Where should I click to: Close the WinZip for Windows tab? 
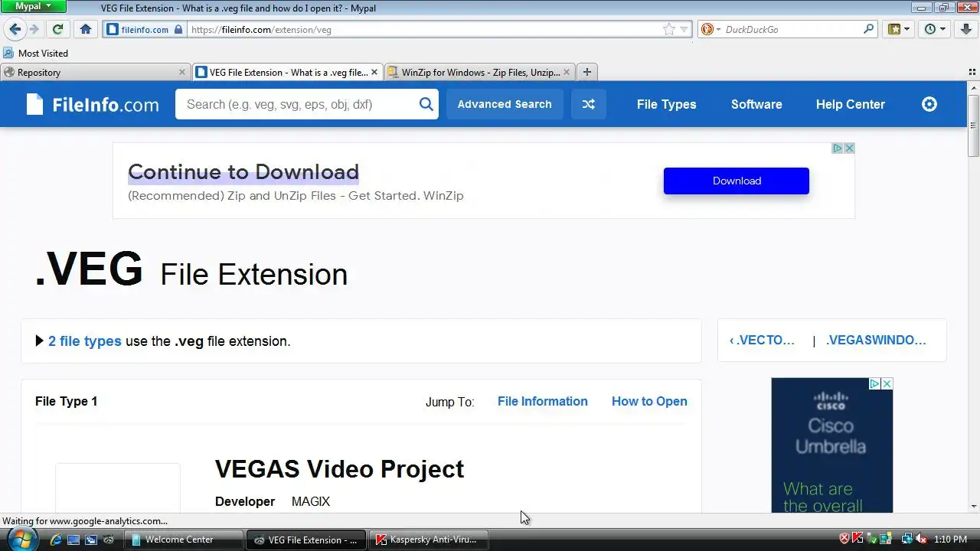pyautogui.click(x=567, y=72)
